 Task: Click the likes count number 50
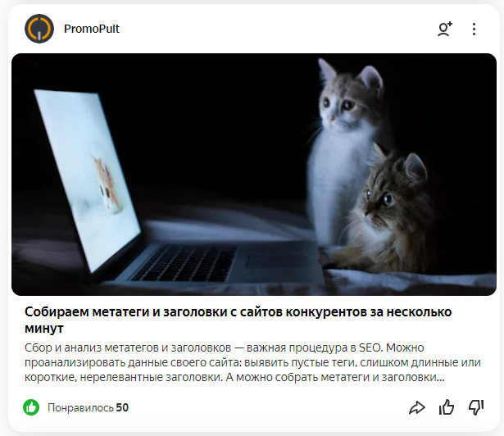[x=122, y=407]
